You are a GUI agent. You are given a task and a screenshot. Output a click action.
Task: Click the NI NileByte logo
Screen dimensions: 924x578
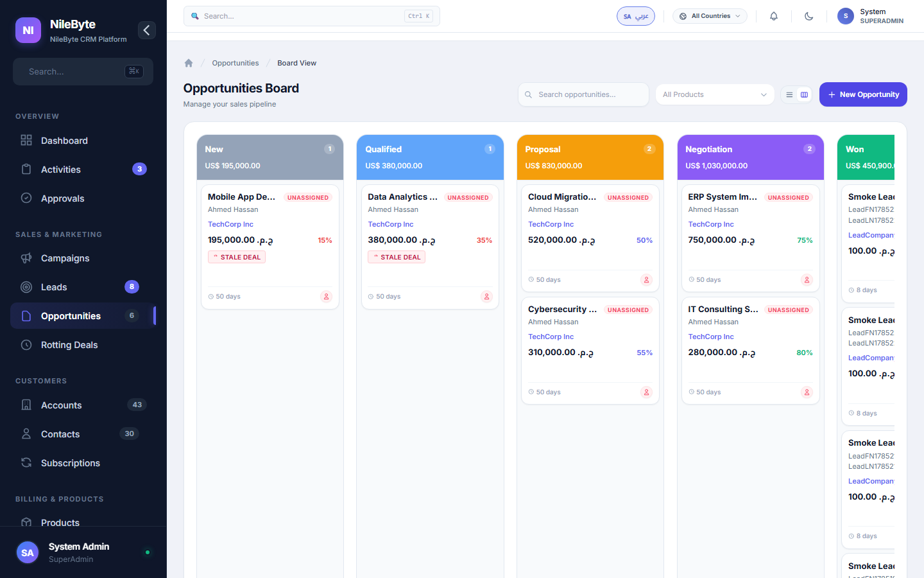(28, 30)
